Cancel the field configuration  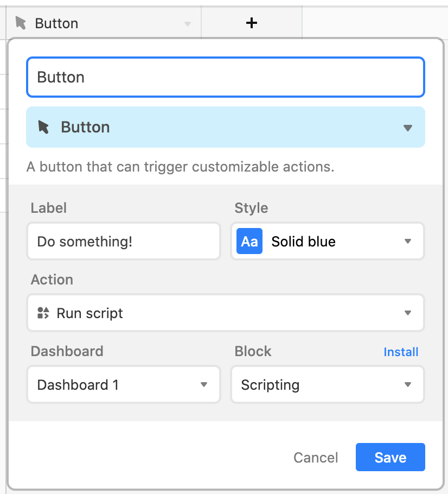[316, 457]
